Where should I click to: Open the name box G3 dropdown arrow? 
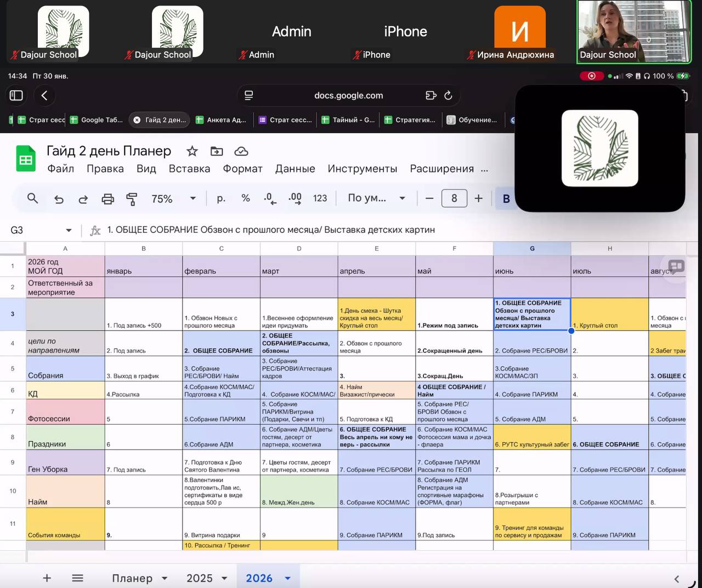[69, 230]
